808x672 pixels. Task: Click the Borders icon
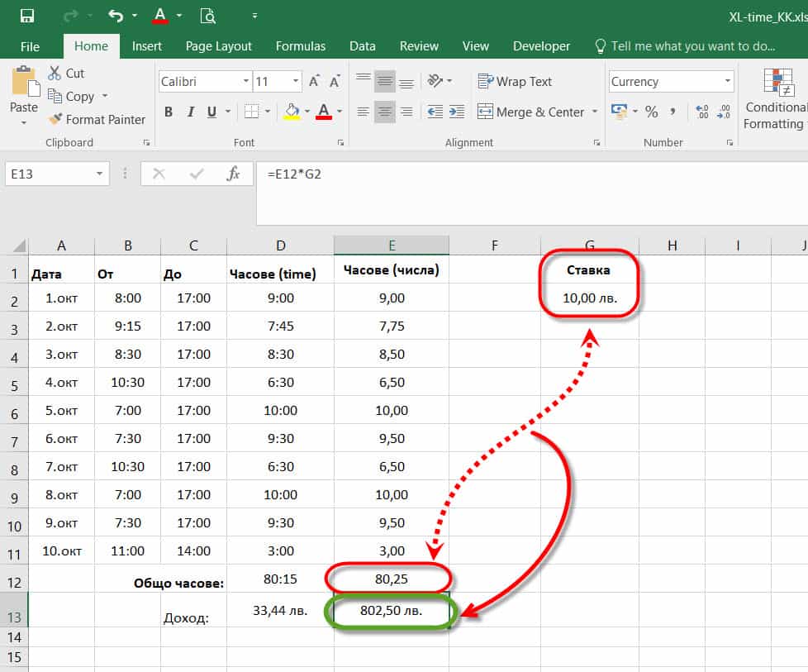click(251, 112)
